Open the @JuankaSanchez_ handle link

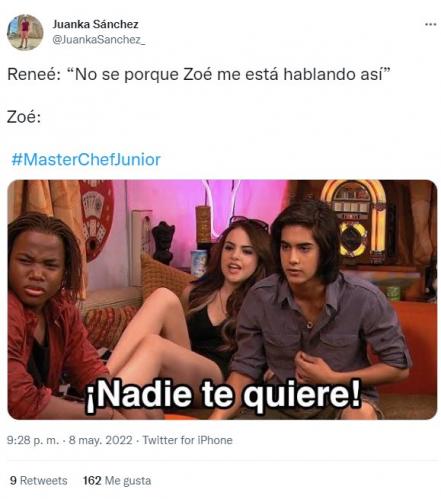pyautogui.click(x=99, y=40)
